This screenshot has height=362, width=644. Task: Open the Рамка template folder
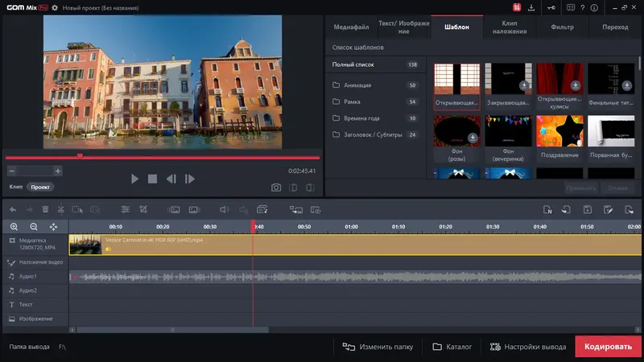[352, 101]
